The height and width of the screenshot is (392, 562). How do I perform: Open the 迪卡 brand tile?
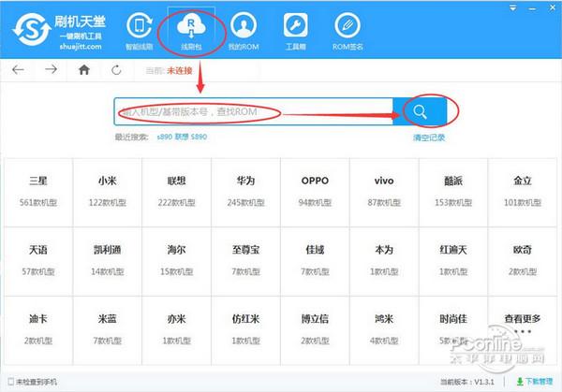click(38, 330)
